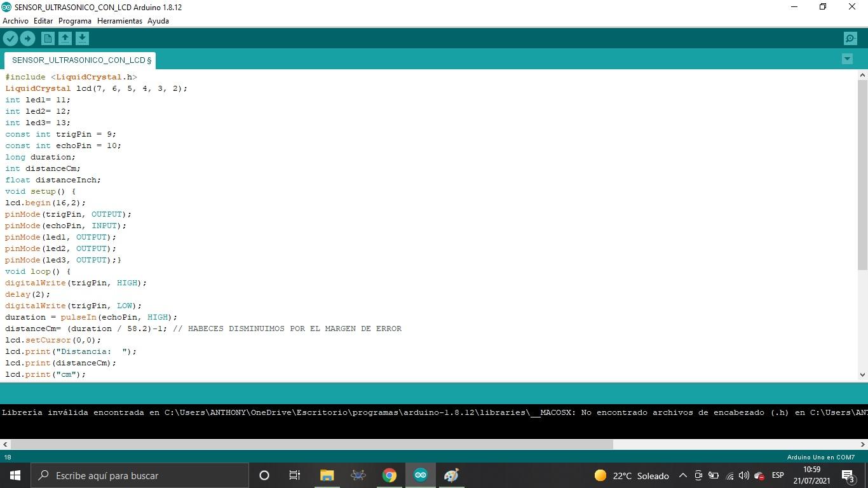Click the line 'digitalWrite(trigPin, HIGH);'
Image resolution: width=868 pixels, height=488 pixels.
(76, 283)
